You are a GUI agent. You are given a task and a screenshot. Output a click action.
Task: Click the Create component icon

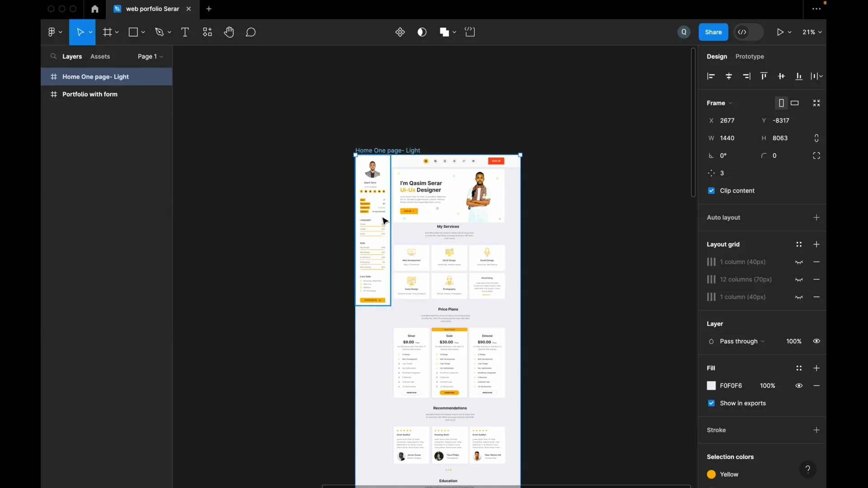coord(400,32)
